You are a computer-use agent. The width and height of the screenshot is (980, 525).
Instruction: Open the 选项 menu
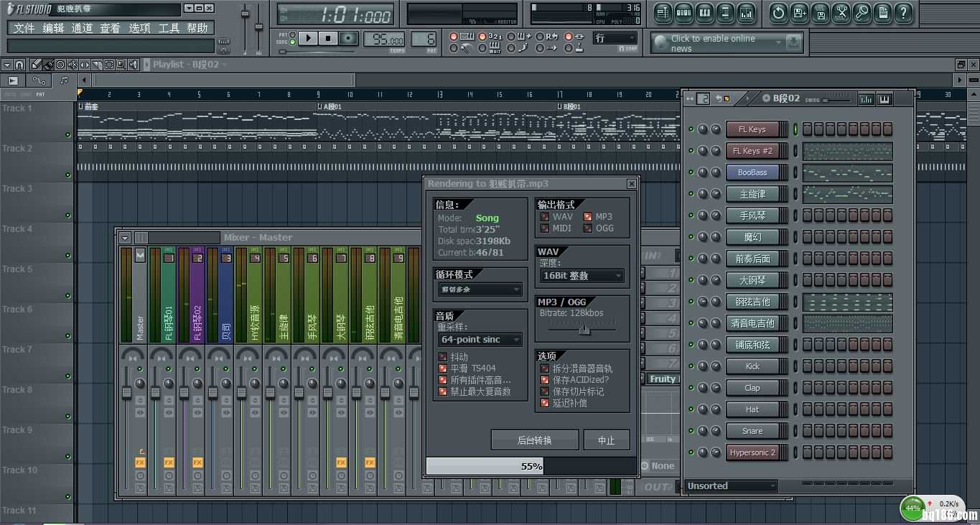pos(139,28)
